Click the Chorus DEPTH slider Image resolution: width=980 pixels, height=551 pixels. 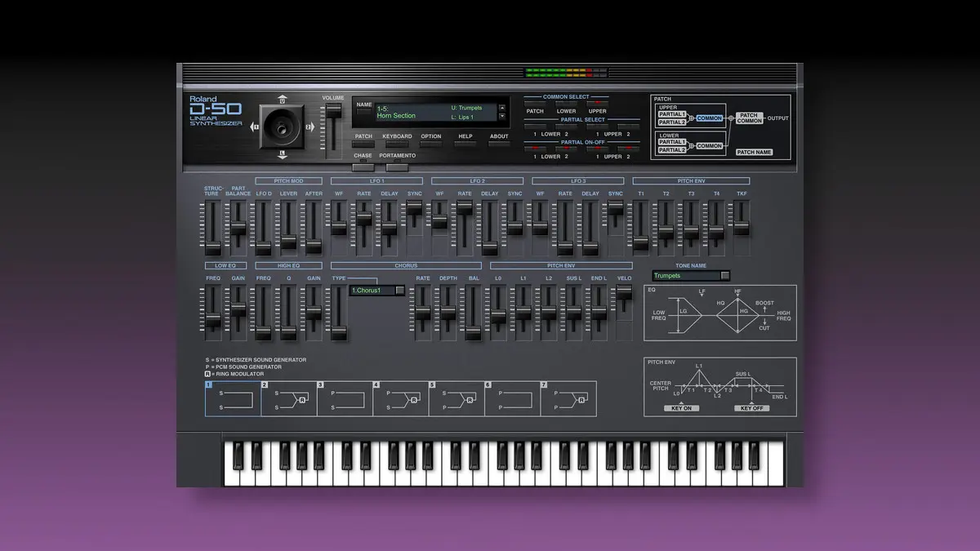(448, 313)
